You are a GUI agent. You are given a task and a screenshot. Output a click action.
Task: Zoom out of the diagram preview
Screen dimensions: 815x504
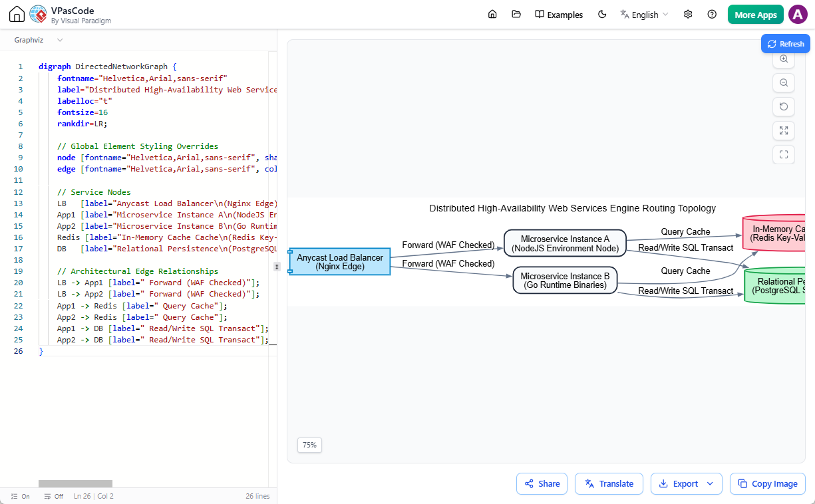click(x=784, y=83)
